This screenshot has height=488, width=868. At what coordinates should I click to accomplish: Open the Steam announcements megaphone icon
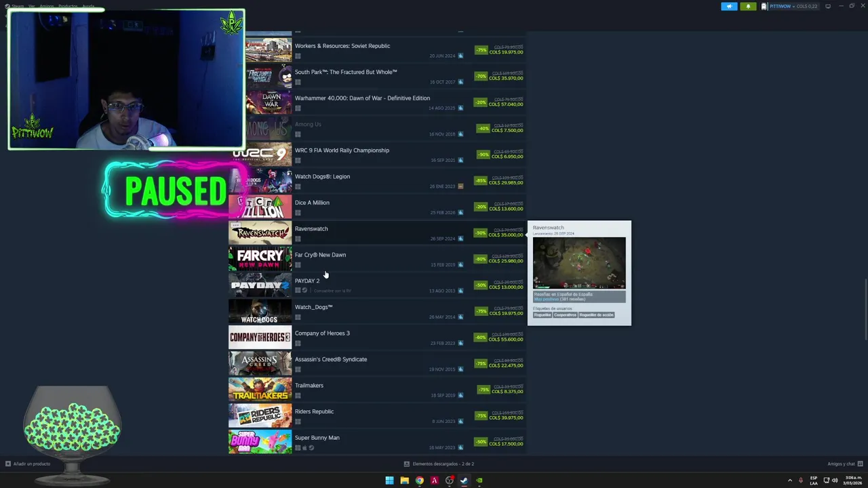point(729,6)
